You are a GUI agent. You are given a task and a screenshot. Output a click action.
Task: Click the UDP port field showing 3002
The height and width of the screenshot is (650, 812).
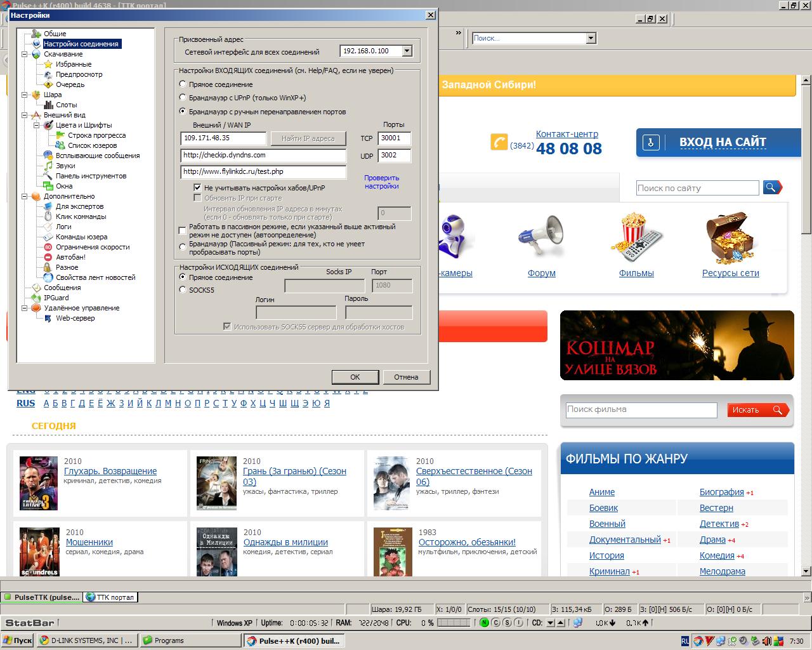(x=395, y=156)
